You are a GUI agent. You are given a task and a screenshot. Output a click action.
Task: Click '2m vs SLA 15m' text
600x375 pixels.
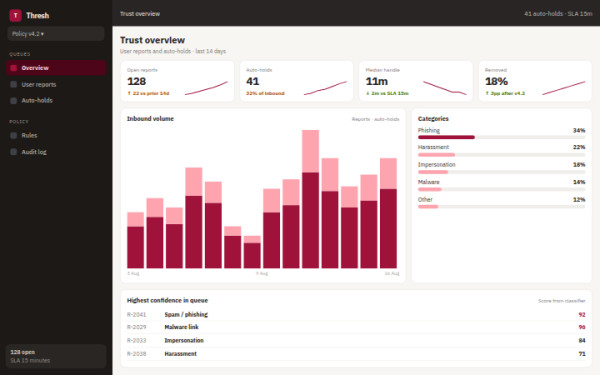tap(387, 93)
